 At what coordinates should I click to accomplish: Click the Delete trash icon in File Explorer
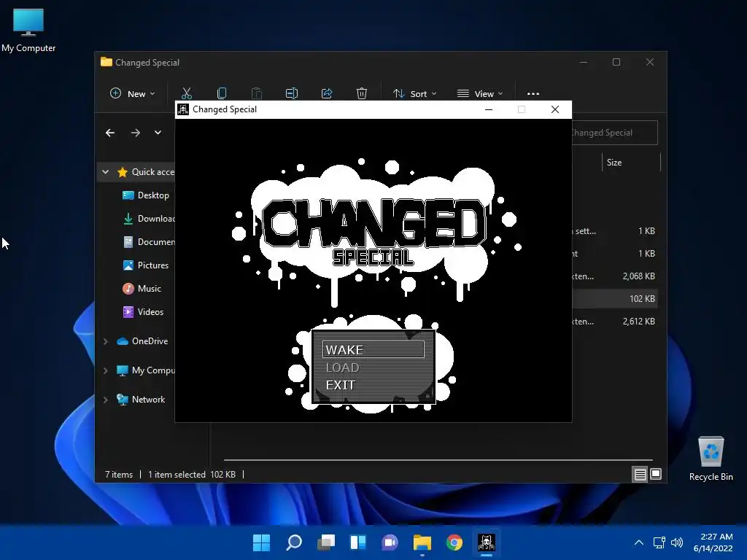362,93
